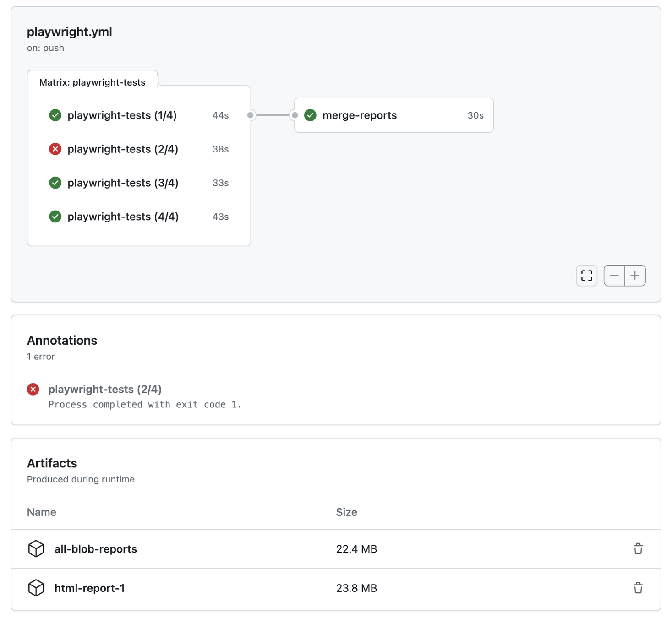Click the exit code 1 annotation message

[x=145, y=405]
